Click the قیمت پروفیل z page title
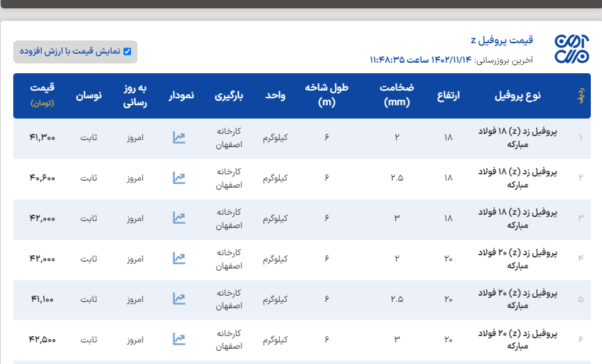This screenshot has height=364, width=602. click(x=502, y=40)
